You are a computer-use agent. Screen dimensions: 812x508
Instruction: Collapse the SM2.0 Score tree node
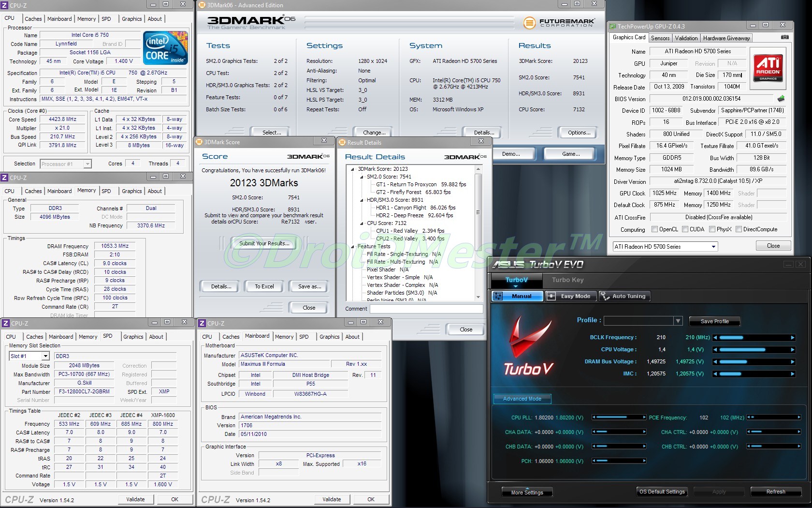click(x=362, y=177)
